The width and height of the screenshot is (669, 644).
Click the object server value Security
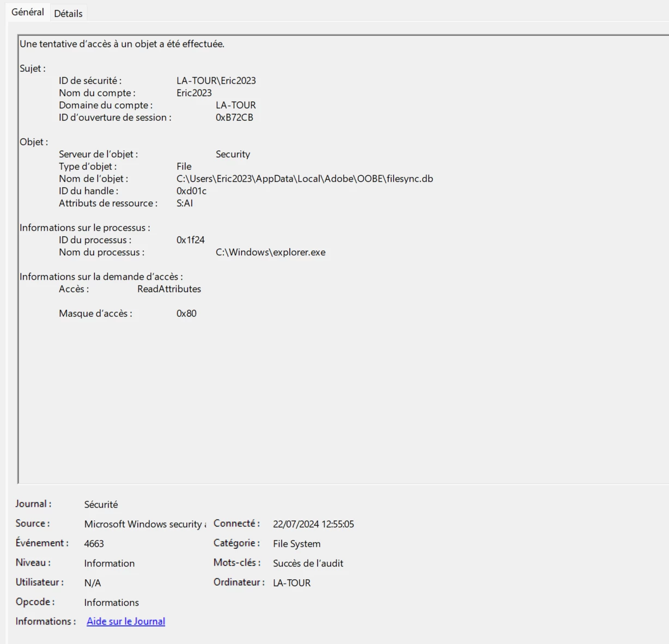(233, 154)
